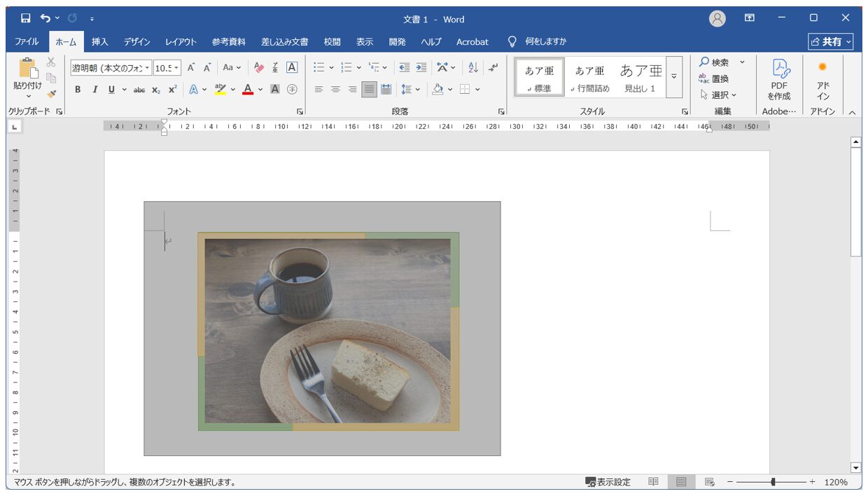The image size is (868, 496).
Task: Decrease paragraph indent
Action: coord(405,68)
